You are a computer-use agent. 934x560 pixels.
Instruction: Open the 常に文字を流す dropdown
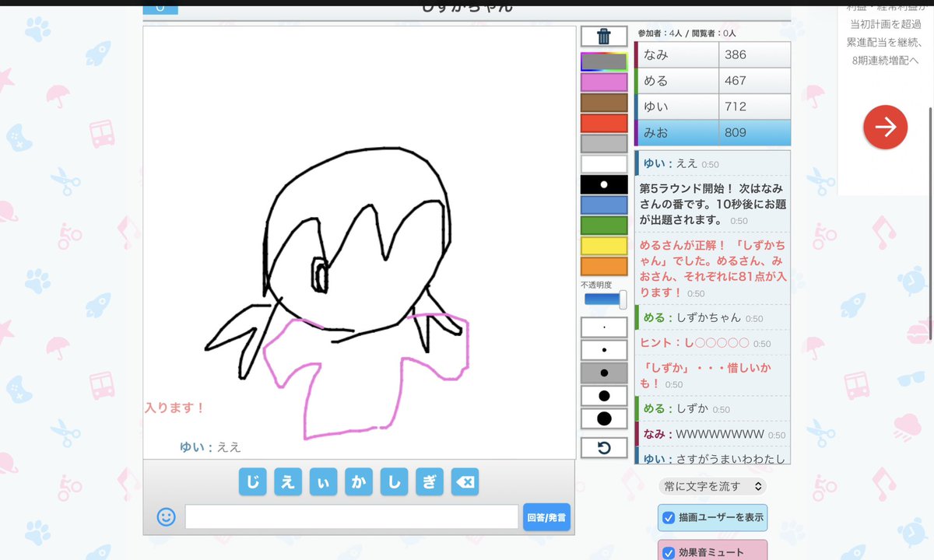712,486
